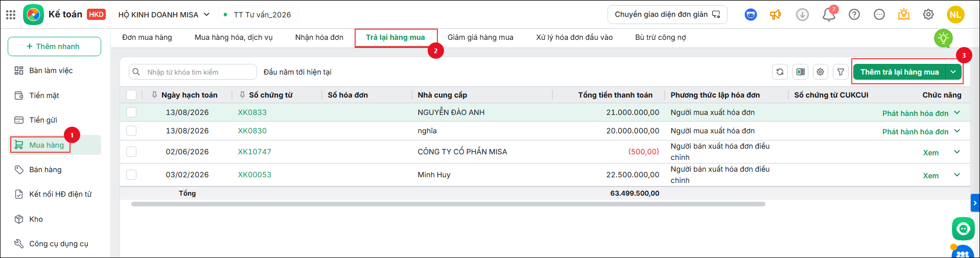Check the row for XK10747

[x=131, y=152]
